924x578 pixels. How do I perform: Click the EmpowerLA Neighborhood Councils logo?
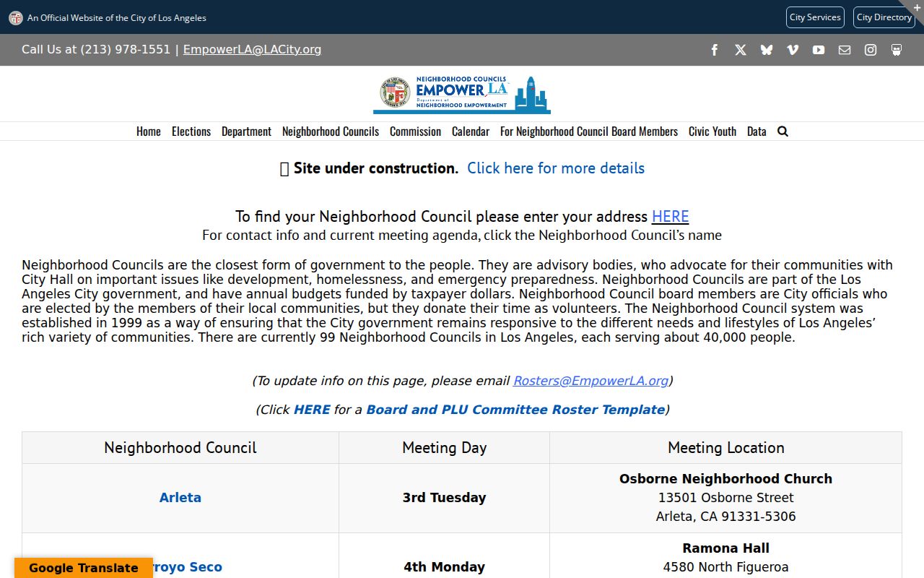462,95
